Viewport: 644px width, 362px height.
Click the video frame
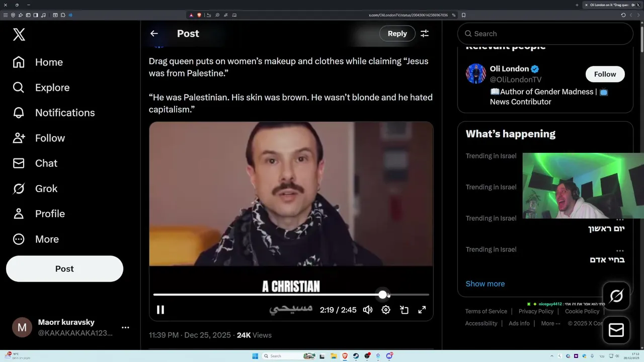point(291,194)
